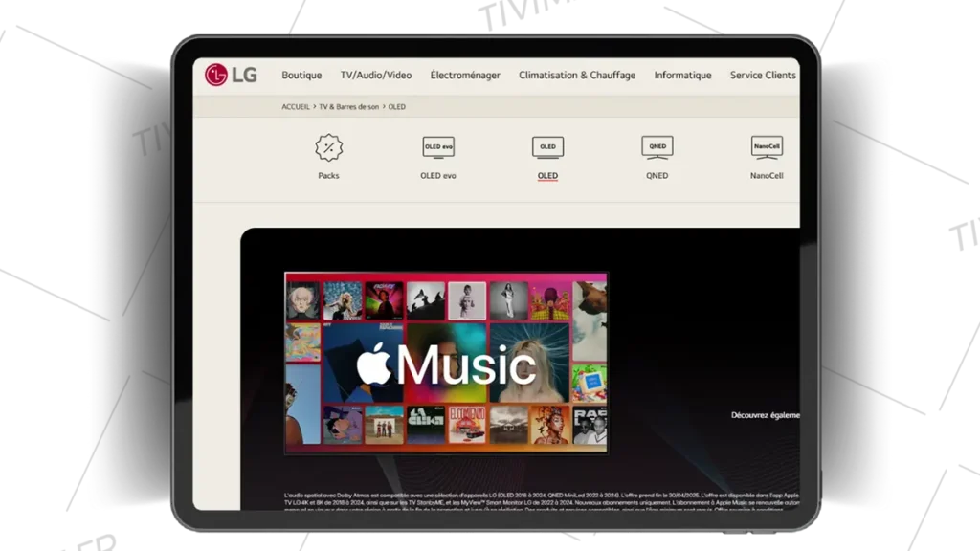Open the Apple Music banner image

pos(446,363)
